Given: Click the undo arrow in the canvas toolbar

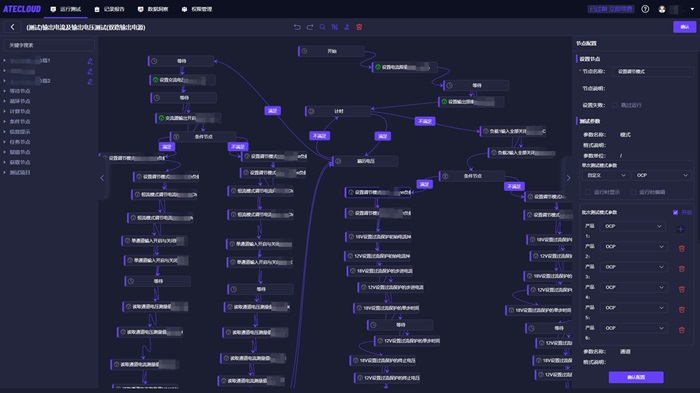Looking at the screenshot, I should click(297, 27).
